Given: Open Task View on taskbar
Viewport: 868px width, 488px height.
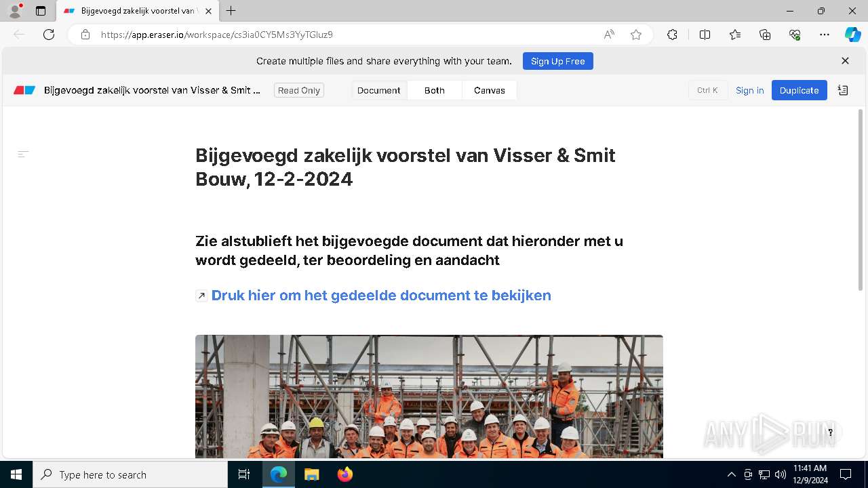Looking at the screenshot, I should [244, 474].
